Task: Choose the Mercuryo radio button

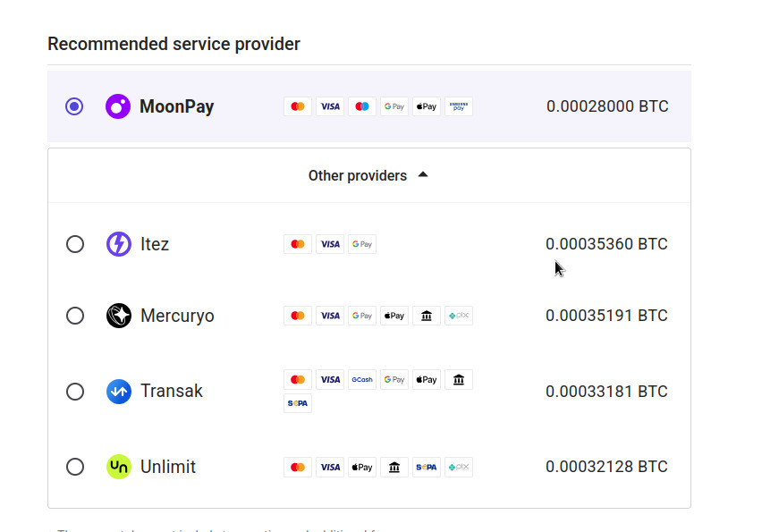Action: tap(75, 316)
